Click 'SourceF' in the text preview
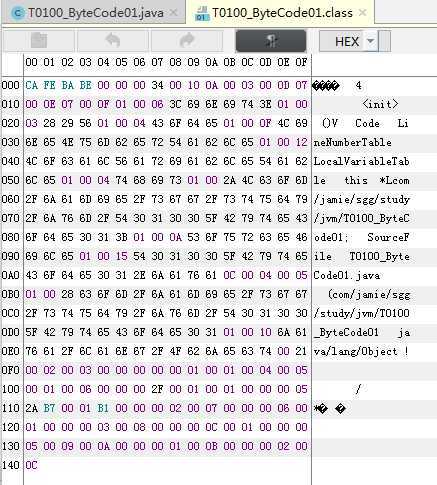 pyautogui.click(x=388, y=238)
